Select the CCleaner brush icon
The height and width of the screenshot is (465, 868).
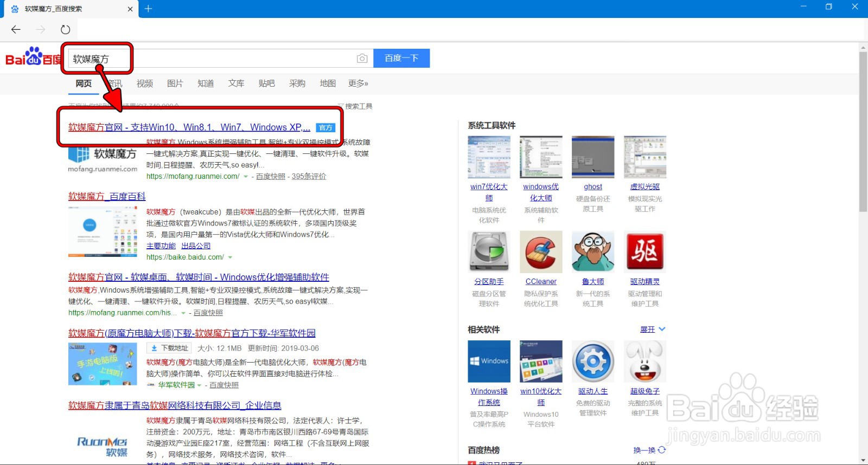pos(541,252)
